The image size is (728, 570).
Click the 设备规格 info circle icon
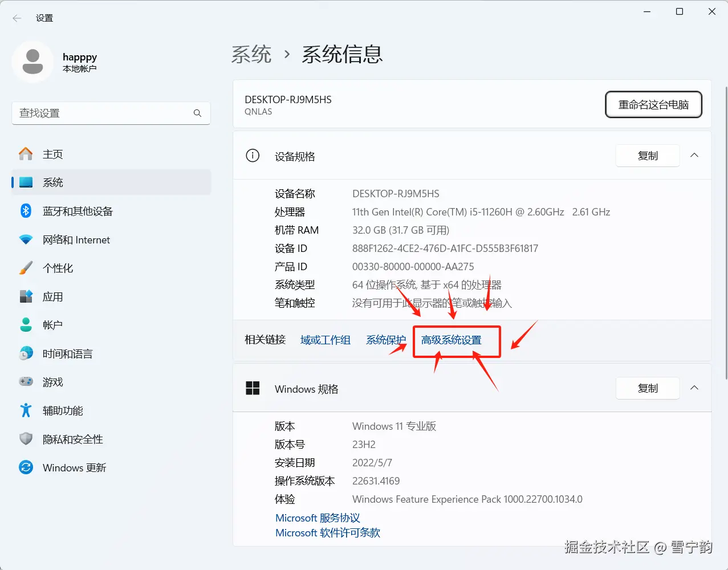coord(253,156)
